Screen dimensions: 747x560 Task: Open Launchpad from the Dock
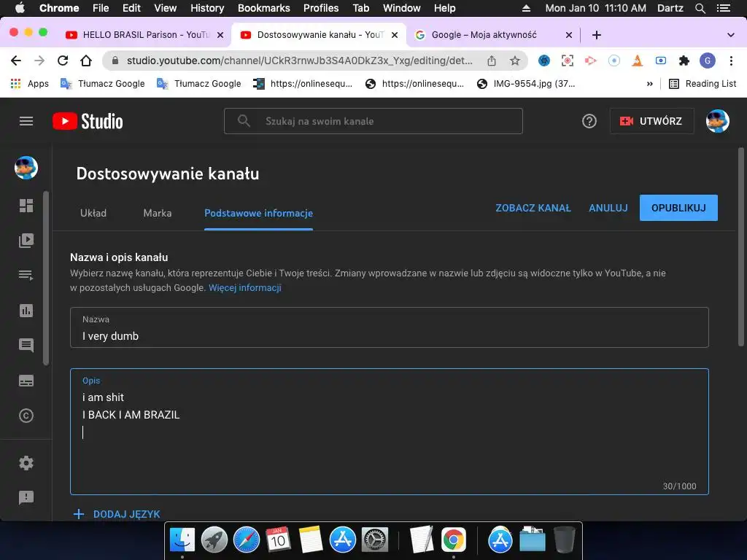point(214,540)
